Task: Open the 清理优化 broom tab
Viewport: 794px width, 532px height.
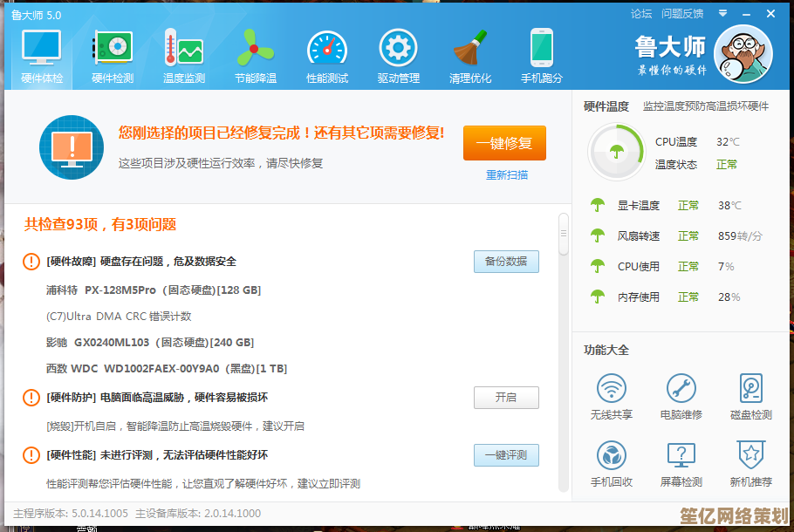Action: pos(470,56)
